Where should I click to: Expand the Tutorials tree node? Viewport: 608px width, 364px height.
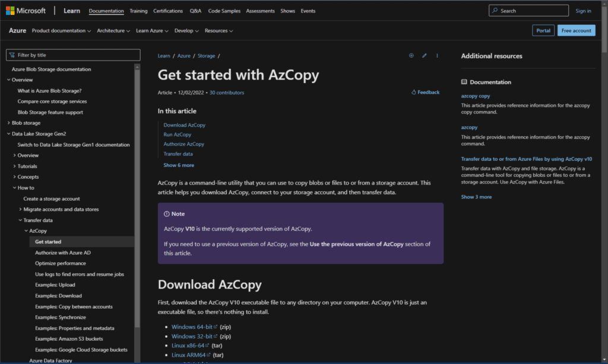(14, 166)
